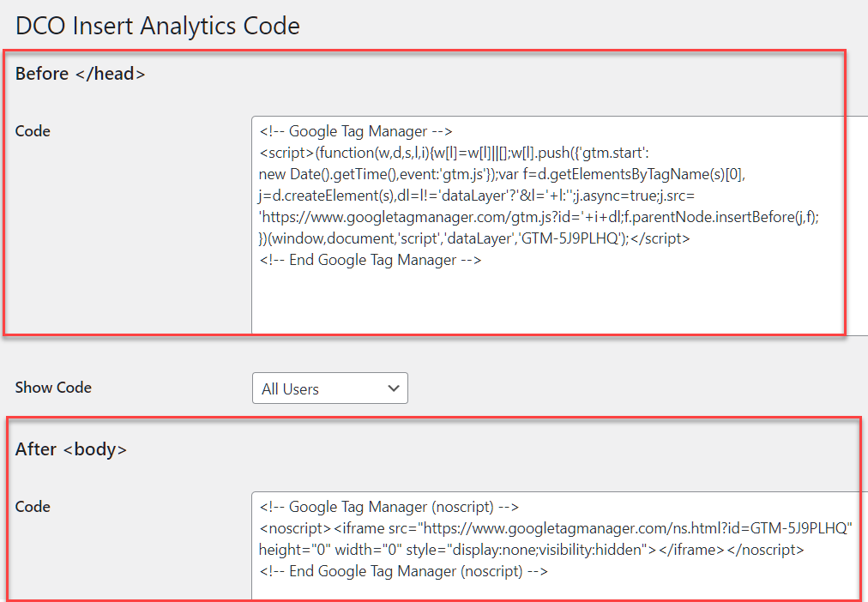The image size is (868, 602).
Task: Open the All Users Show Code dropdown
Action: pyautogui.click(x=330, y=388)
